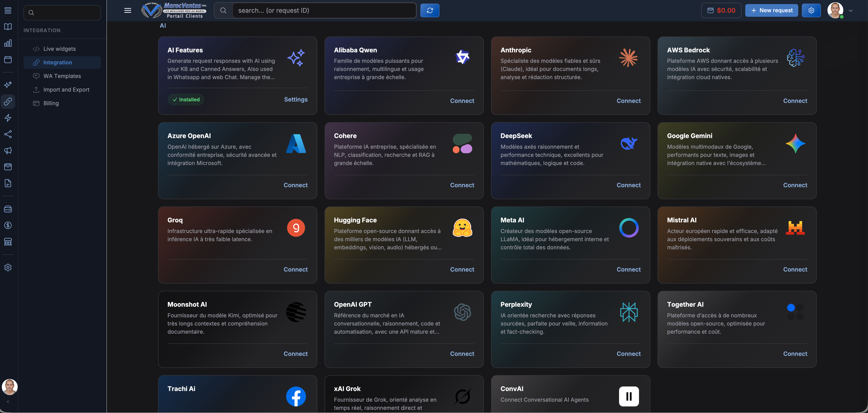Open the megaphone announcements icon in sidebar
The width and height of the screenshot is (868, 413).
coord(8,150)
